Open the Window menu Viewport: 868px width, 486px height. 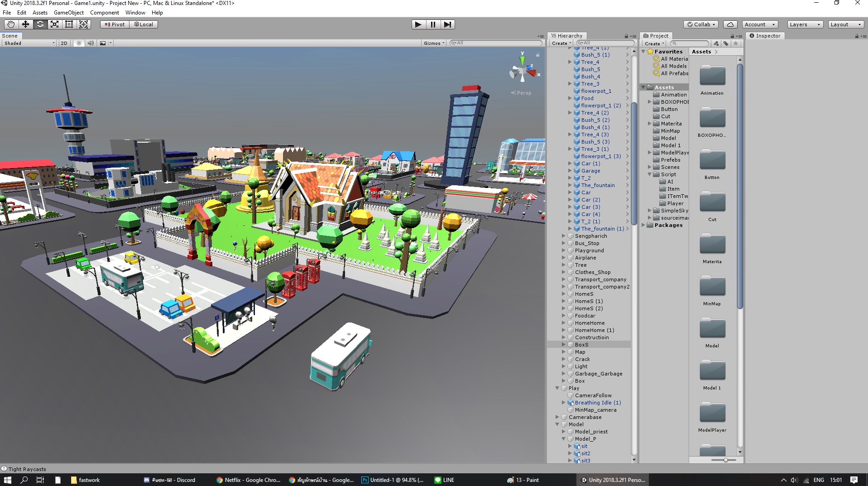(135, 13)
